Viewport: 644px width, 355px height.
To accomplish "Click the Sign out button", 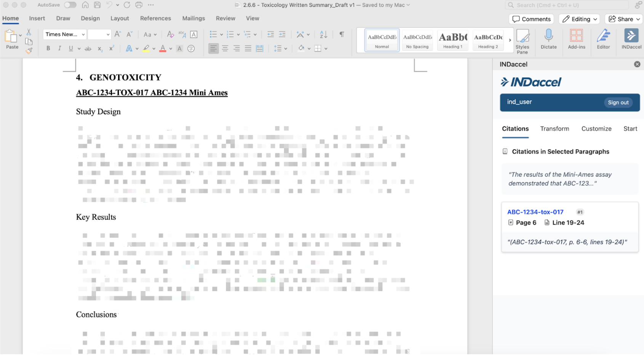I will pyautogui.click(x=618, y=102).
